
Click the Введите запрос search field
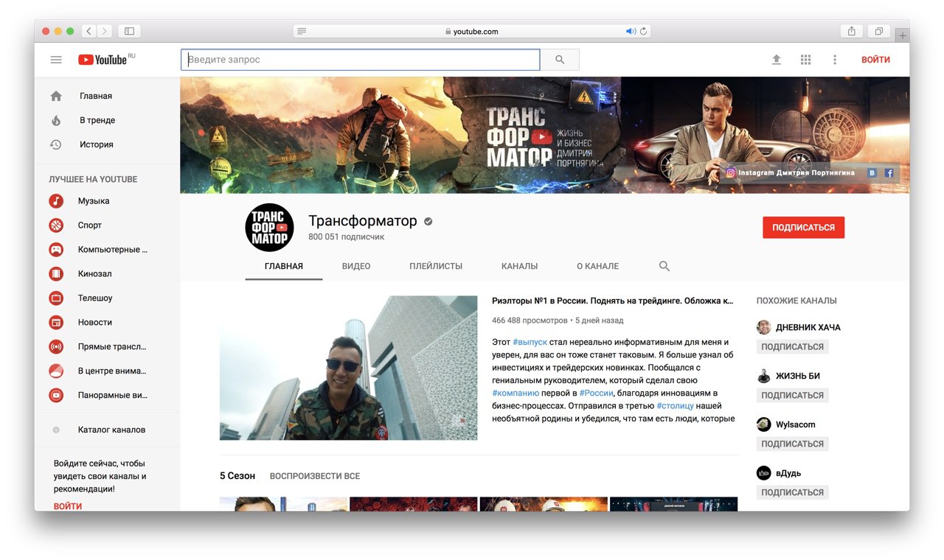[361, 60]
